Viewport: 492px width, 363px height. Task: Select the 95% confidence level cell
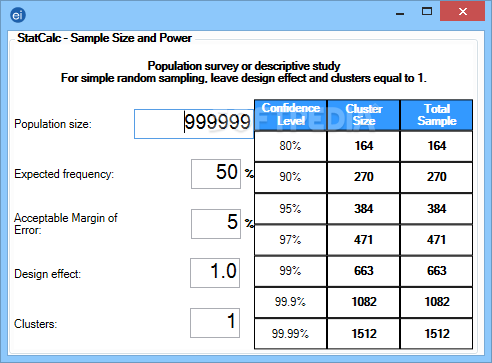pyautogui.click(x=290, y=209)
